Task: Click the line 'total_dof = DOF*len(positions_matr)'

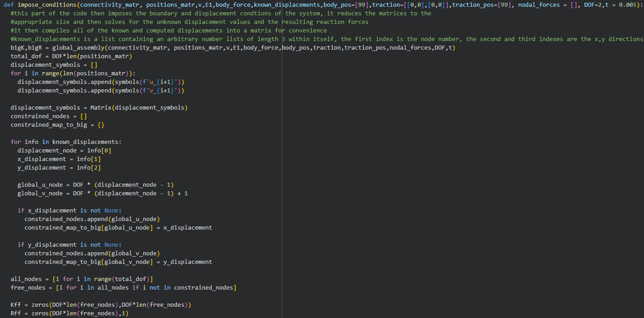Action: coord(71,56)
